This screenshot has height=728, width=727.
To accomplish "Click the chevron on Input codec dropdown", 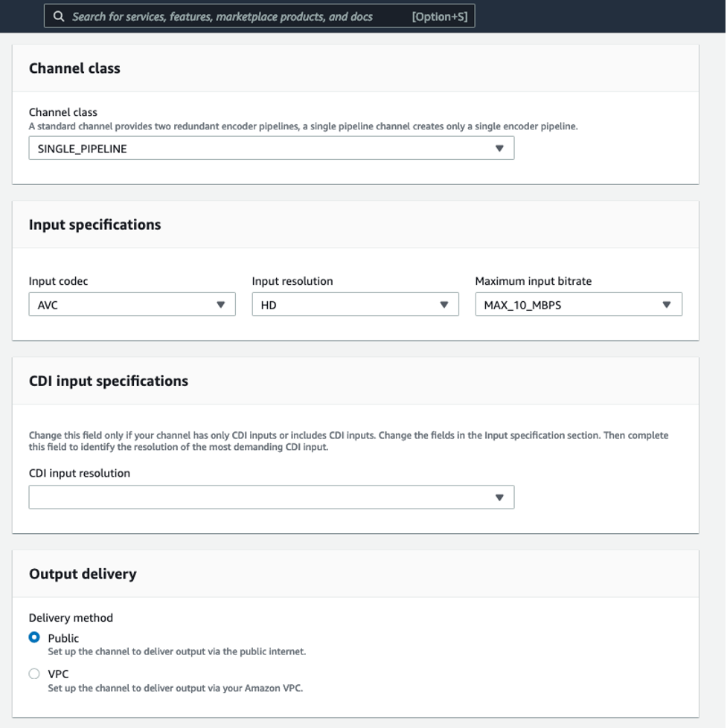I will tap(221, 304).
